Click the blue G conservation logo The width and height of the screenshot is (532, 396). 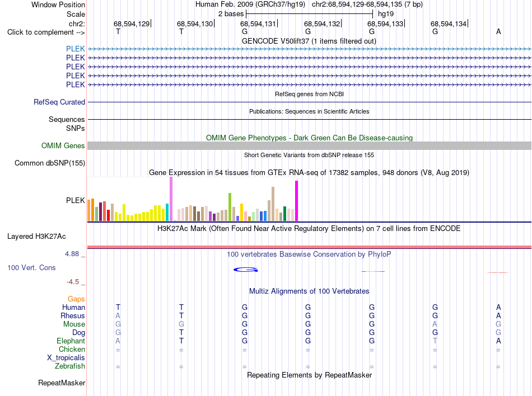tap(246, 270)
